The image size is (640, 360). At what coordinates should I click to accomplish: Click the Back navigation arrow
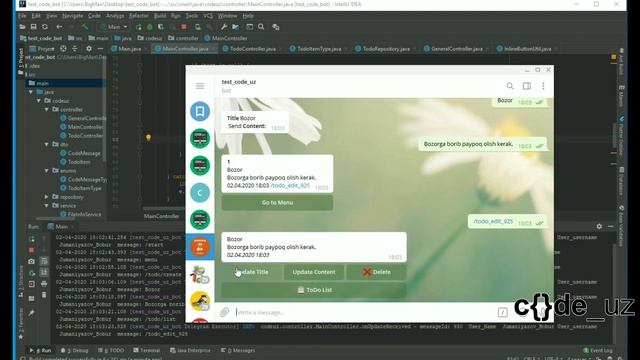pyautogui.click(x=59, y=27)
